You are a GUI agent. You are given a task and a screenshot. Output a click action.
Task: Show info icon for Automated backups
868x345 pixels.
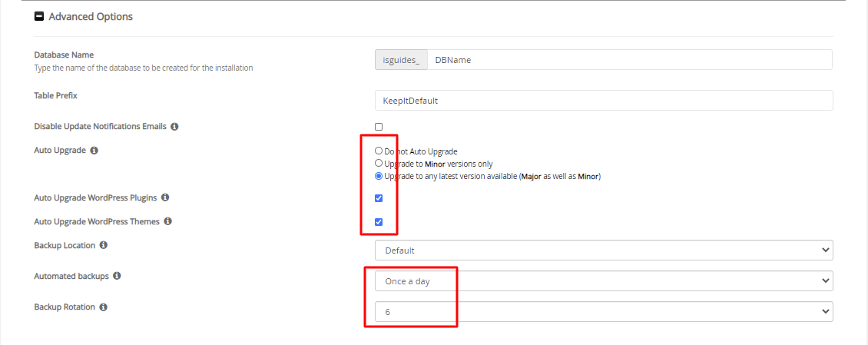click(x=117, y=276)
